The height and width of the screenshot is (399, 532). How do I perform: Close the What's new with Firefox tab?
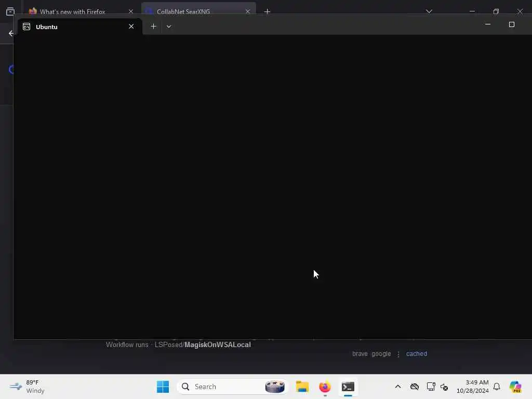pos(130,11)
